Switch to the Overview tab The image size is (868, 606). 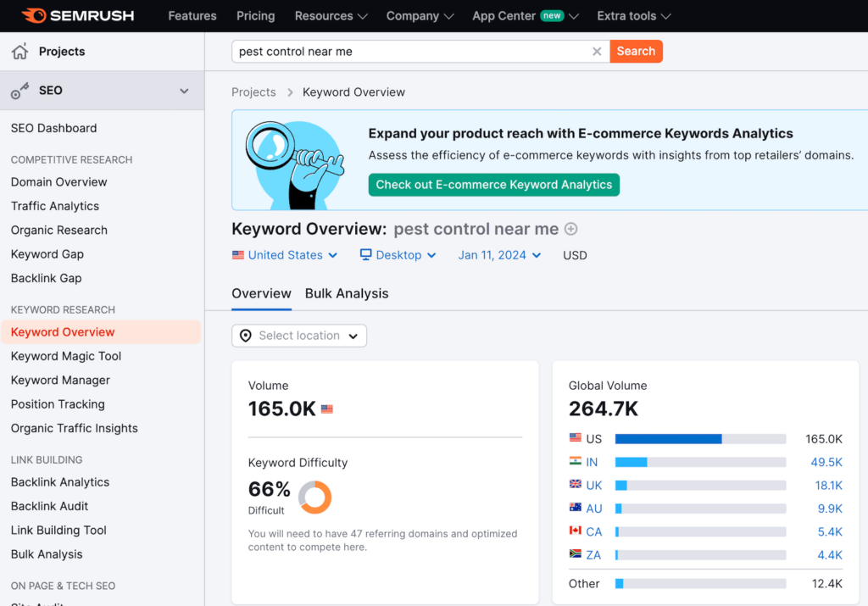pyautogui.click(x=261, y=294)
